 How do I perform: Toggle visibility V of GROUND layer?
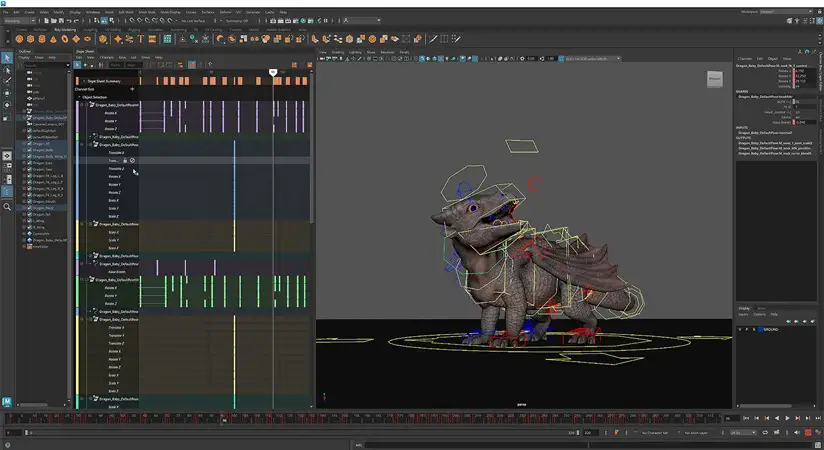[x=740, y=329]
